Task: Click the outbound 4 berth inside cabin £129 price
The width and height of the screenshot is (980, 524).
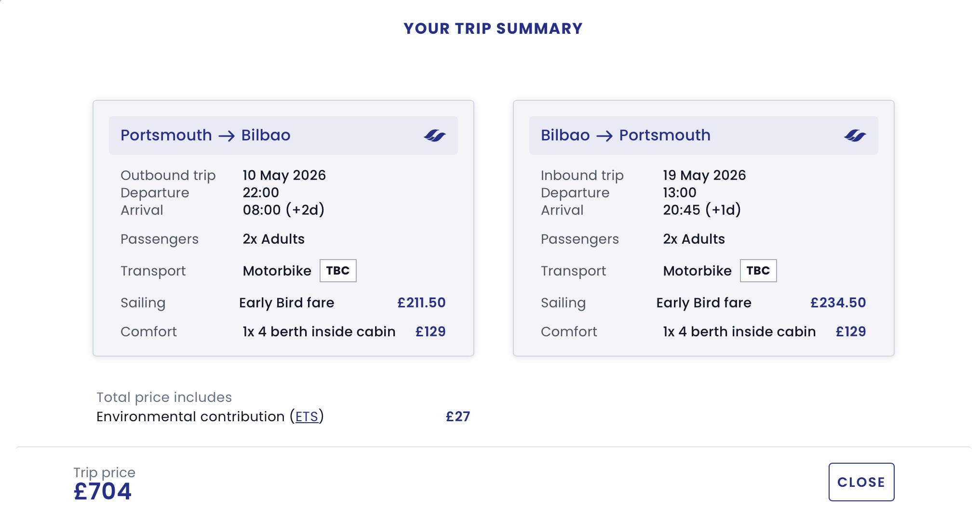Action: 430,331
